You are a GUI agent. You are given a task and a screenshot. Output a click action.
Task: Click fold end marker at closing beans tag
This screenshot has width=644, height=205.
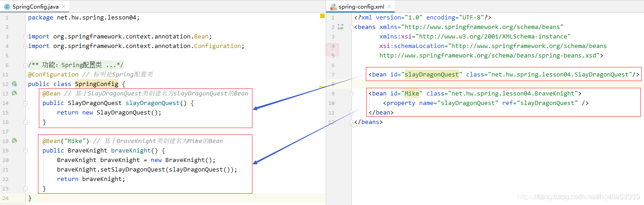click(x=351, y=122)
